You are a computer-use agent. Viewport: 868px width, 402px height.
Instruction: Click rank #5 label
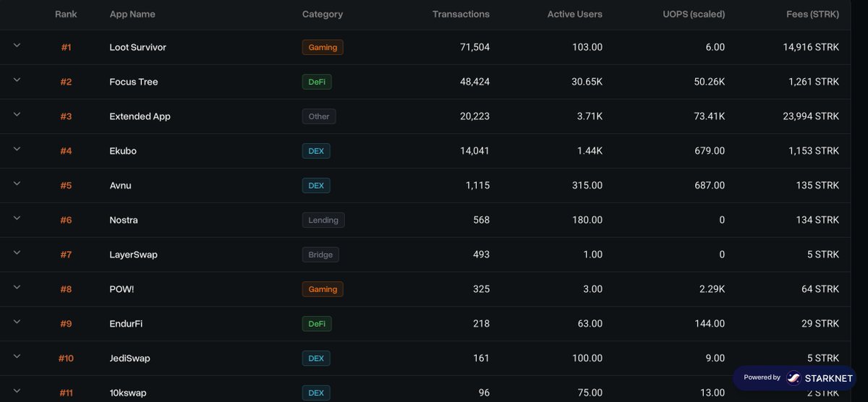[66, 186]
